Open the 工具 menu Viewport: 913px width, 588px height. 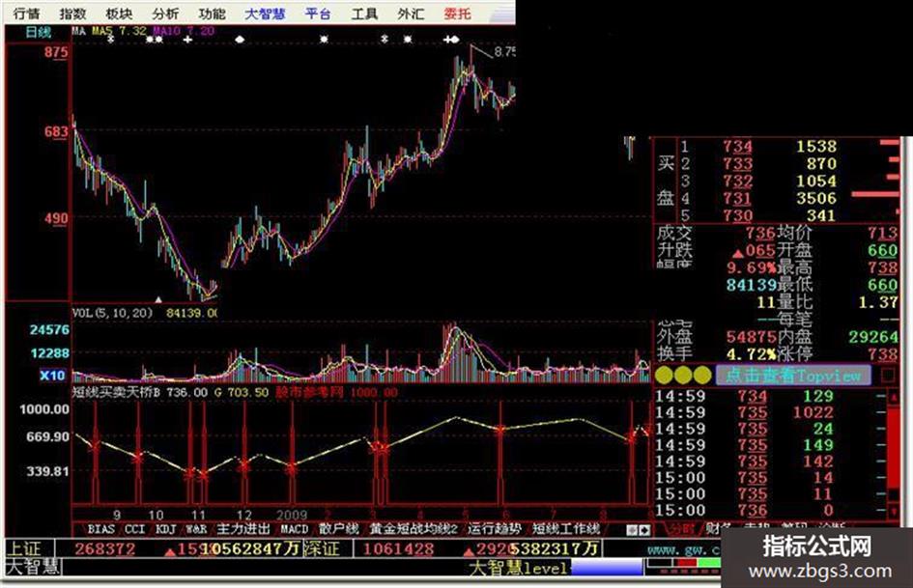[364, 13]
